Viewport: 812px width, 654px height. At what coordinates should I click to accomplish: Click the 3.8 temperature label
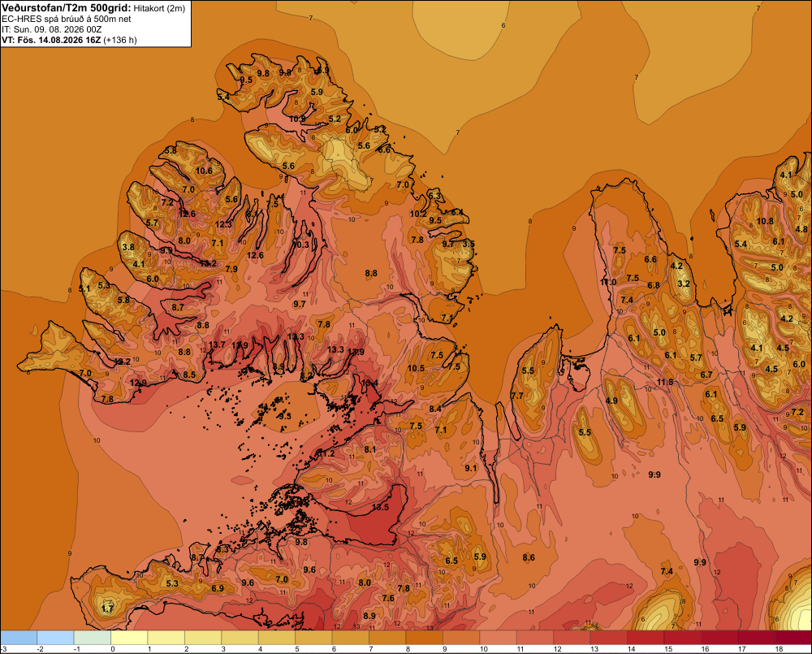[128, 247]
